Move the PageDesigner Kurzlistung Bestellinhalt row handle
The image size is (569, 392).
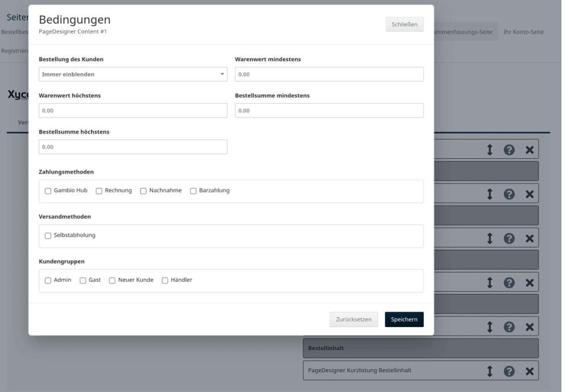tap(489, 371)
